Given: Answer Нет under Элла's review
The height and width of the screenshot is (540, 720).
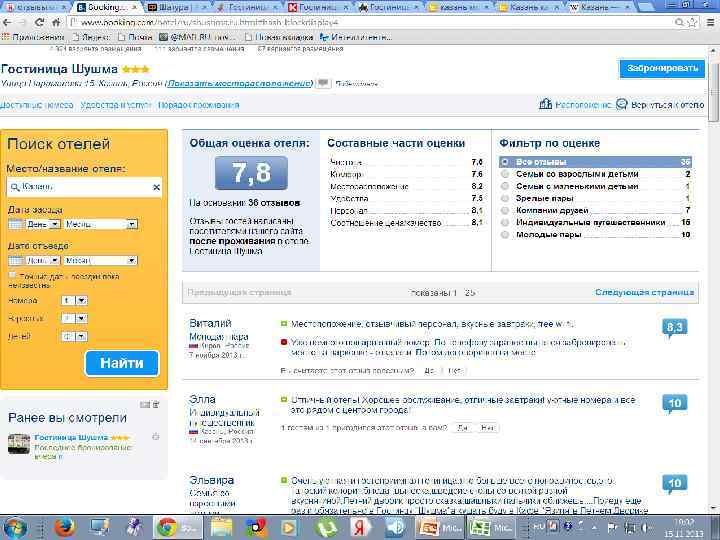Looking at the screenshot, I should 487,428.
